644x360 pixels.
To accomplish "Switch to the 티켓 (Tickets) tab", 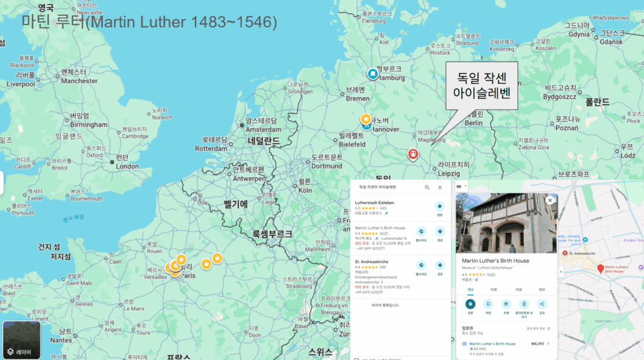I will coord(494,290).
